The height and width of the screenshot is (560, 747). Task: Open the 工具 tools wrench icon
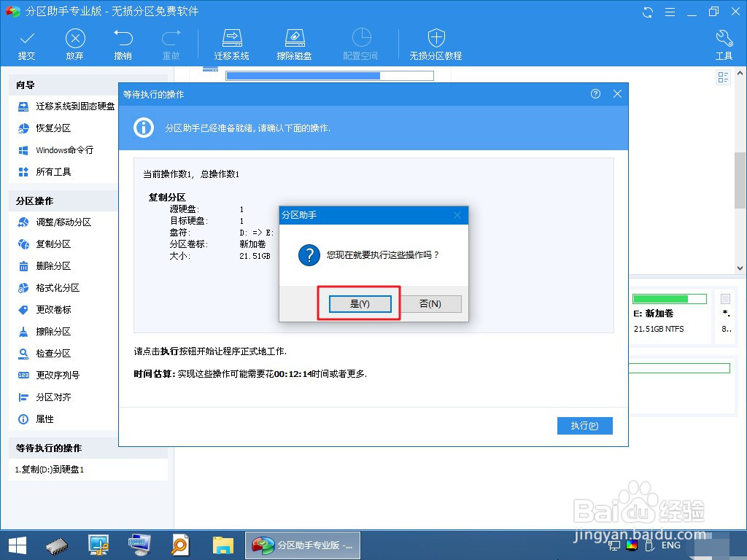coord(724,44)
